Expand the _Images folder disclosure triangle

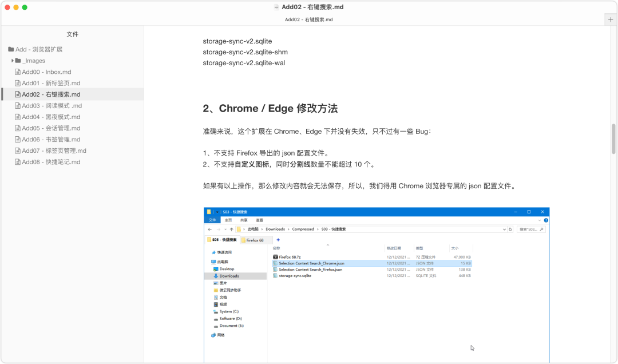click(13, 61)
